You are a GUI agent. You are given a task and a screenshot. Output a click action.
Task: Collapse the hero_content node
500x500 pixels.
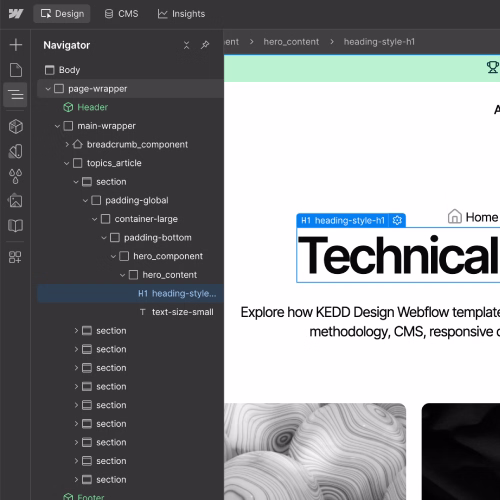click(x=123, y=275)
